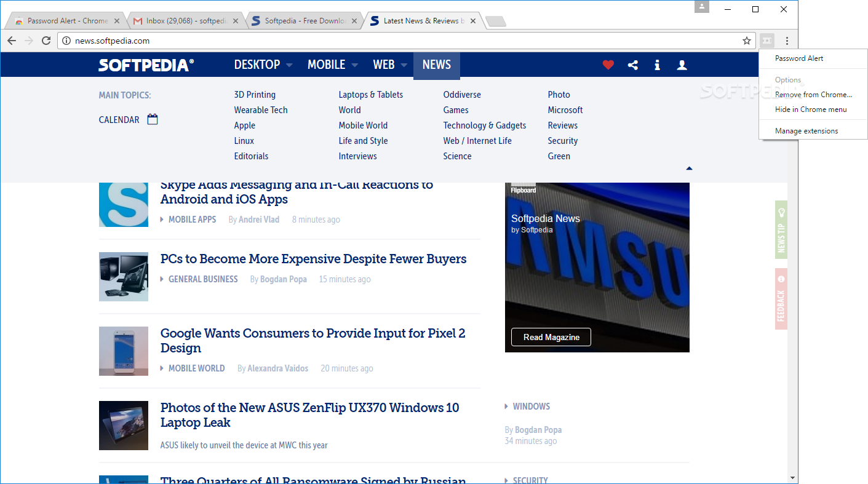Click the vertical scrollbar down arrow
The width and height of the screenshot is (868, 484).
tap(793, 478)
